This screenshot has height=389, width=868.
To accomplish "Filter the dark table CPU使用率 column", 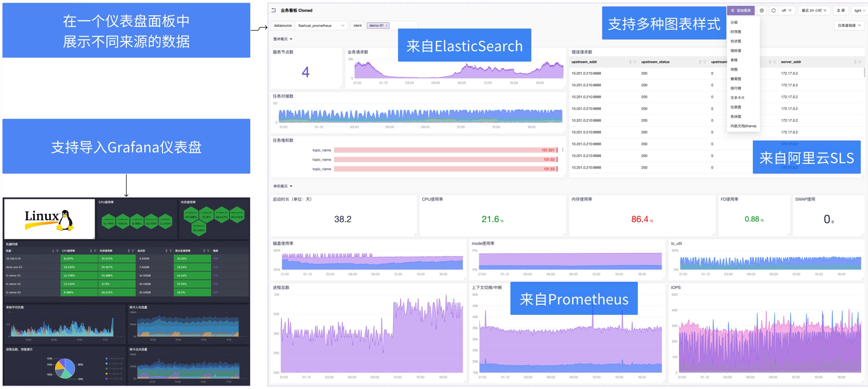I will 95,251.
